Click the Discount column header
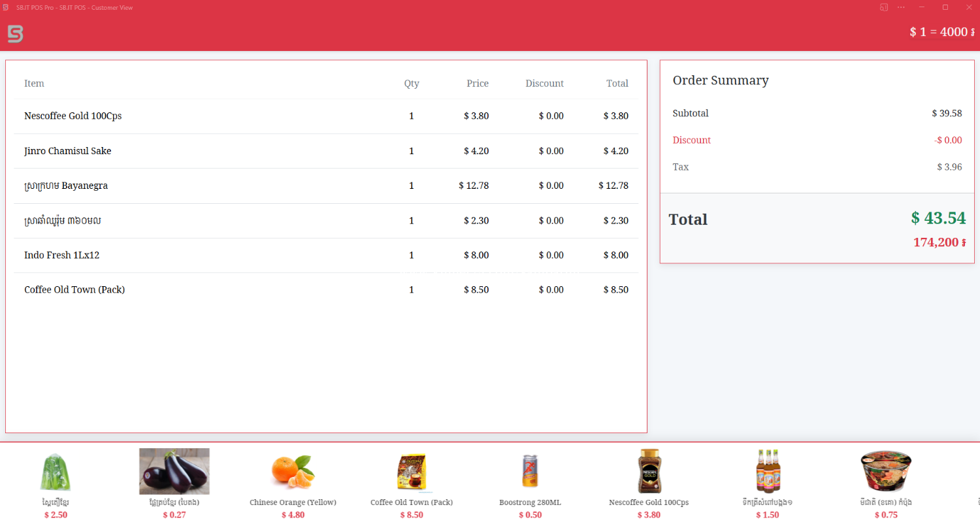Screen dimensions: 980x524 coord(544,84)
